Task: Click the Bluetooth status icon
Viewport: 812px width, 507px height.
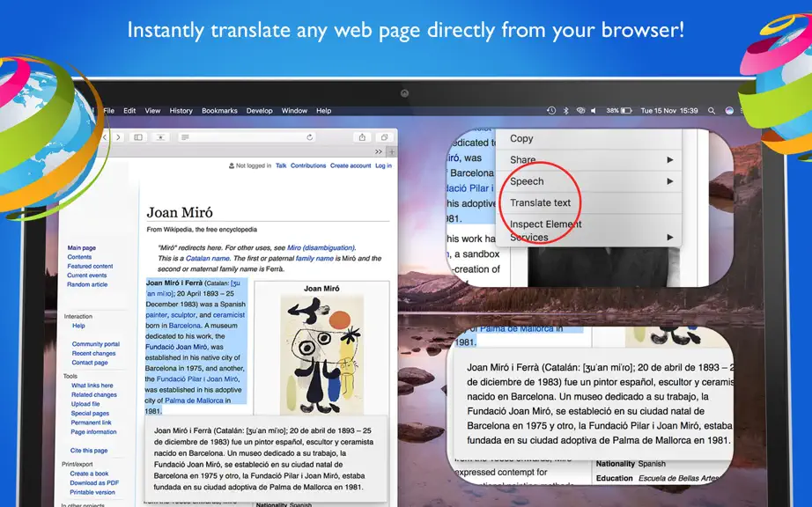Action: coord(566,111)
